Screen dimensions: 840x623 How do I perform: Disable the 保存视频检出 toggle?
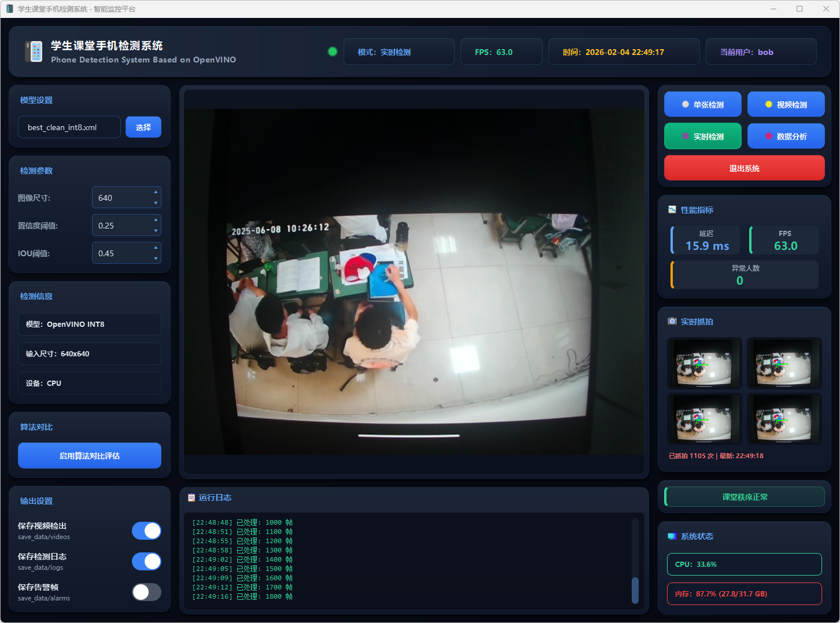[146, 531]
